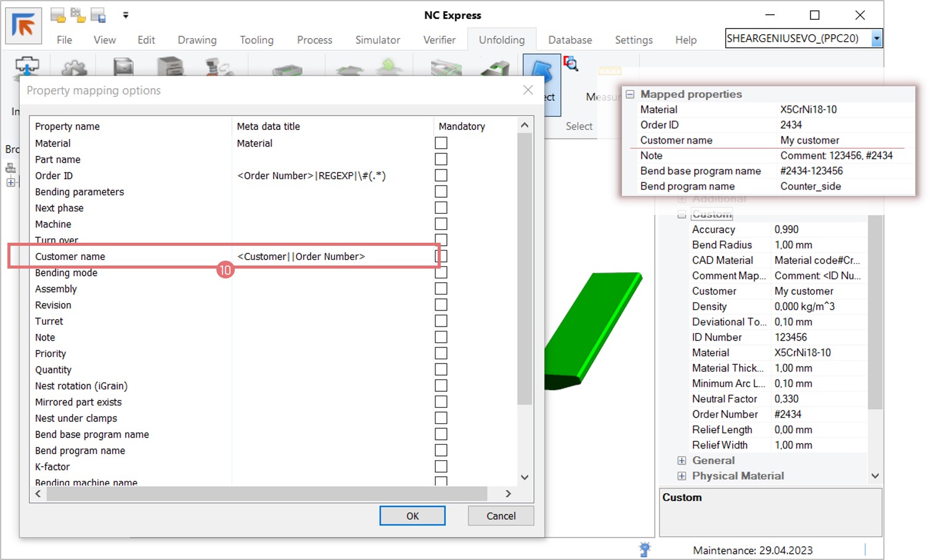Tick the Mandatory checkbox for Order ID
Screen dimensions: 940x560
(x=441, y=176)
